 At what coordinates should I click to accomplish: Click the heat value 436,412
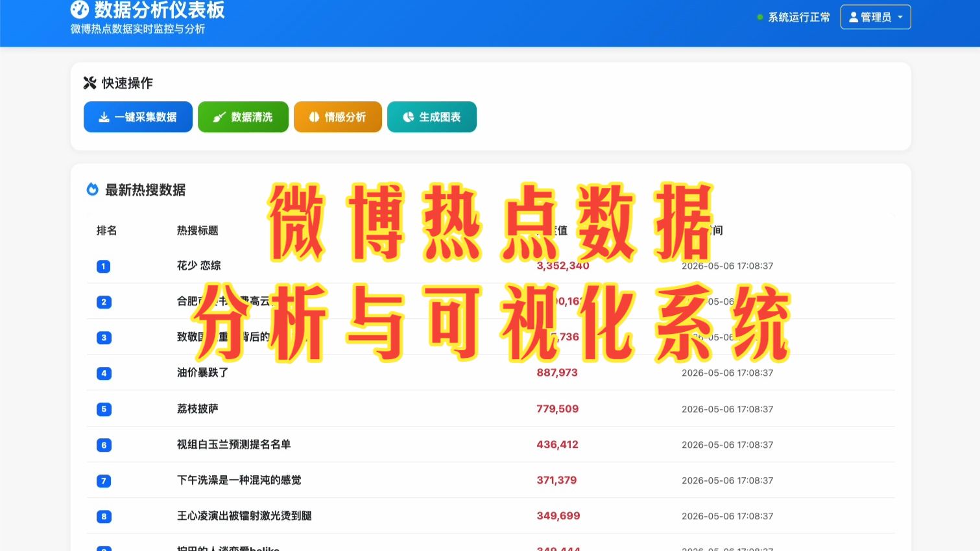click(x=557, y=445)
